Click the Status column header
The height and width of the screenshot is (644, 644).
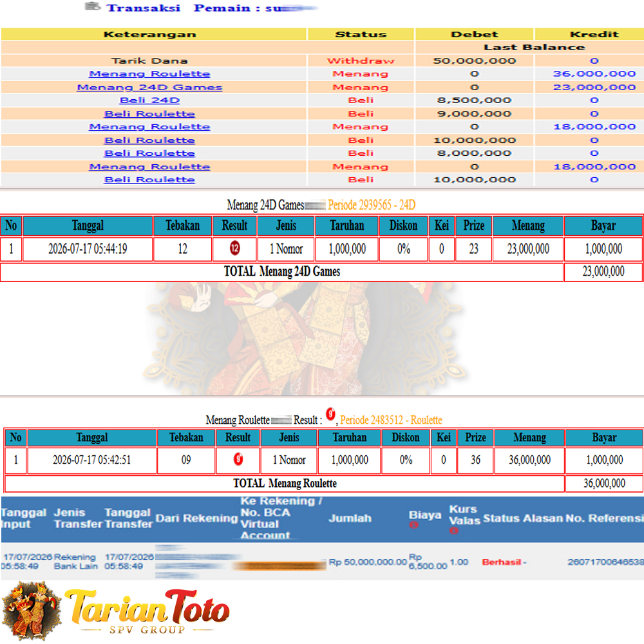(361, 34)
